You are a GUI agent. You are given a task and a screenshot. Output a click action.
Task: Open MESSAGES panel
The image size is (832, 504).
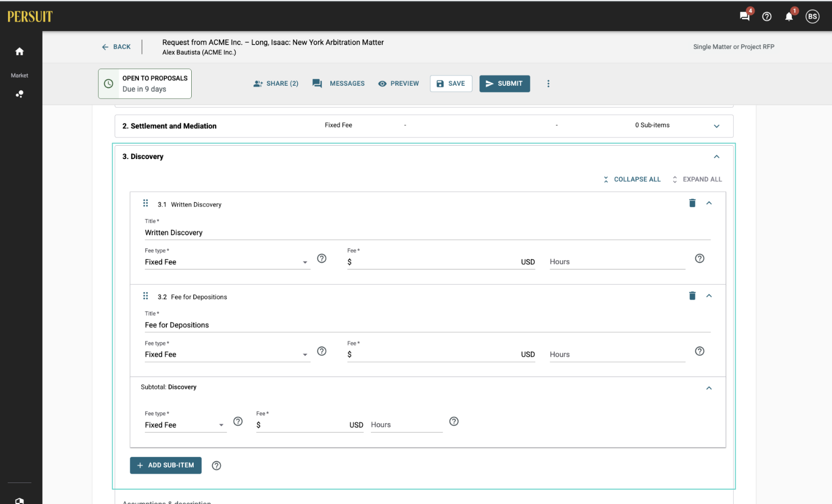click(338, 83)
